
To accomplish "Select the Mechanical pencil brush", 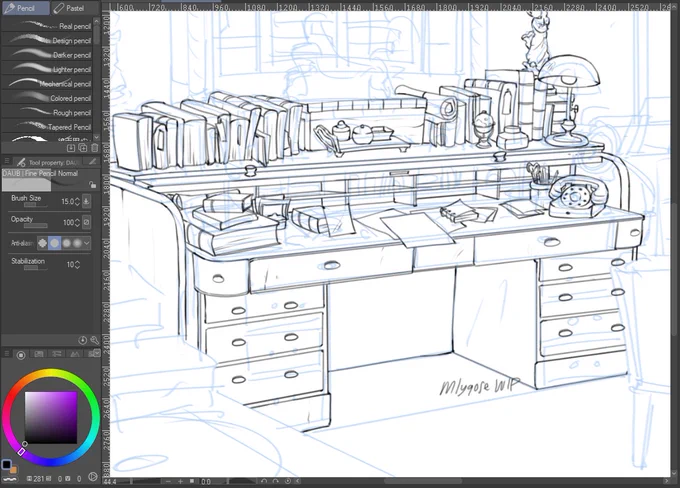I will [47, 83].
